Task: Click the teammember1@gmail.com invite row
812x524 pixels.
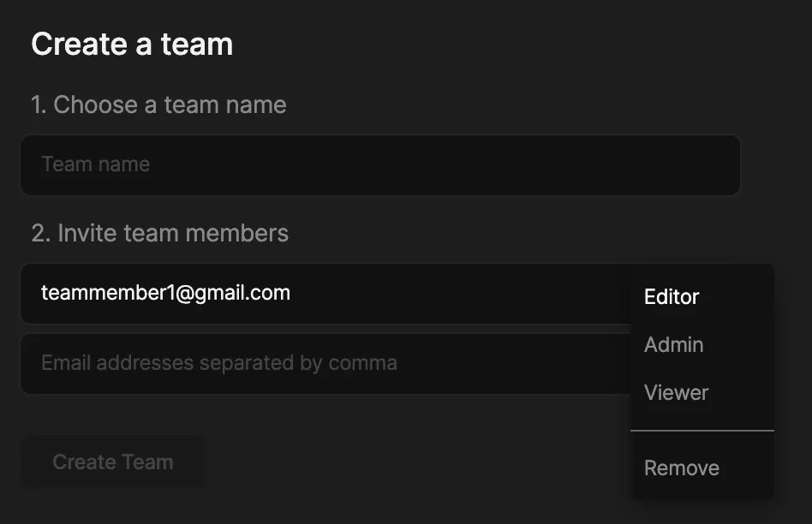Action: (325, 294)
